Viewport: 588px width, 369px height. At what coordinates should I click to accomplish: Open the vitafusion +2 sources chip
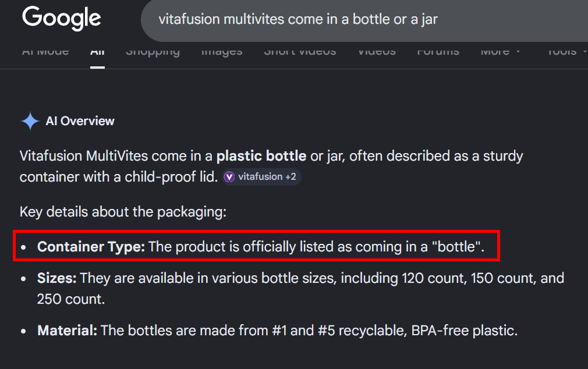262,177
